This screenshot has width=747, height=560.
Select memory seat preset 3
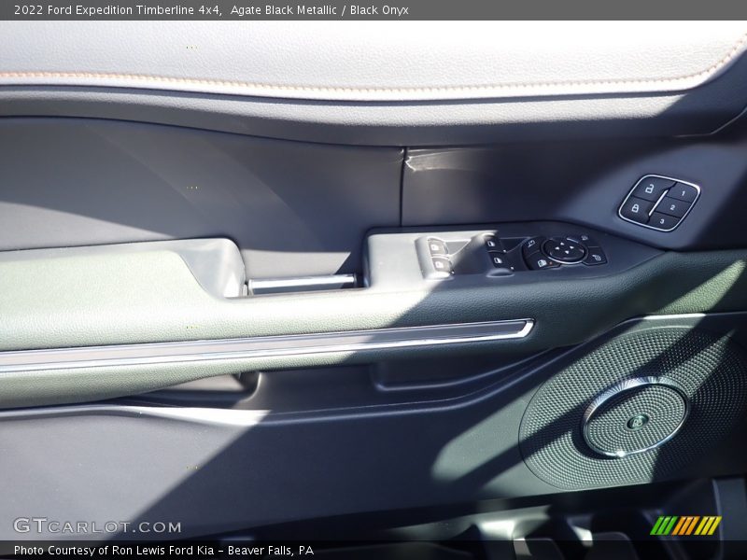click(x=662, y=221)
